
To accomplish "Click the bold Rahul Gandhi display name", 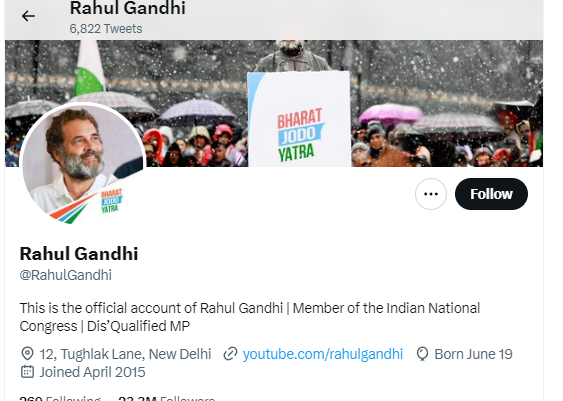I will [79, 254].
